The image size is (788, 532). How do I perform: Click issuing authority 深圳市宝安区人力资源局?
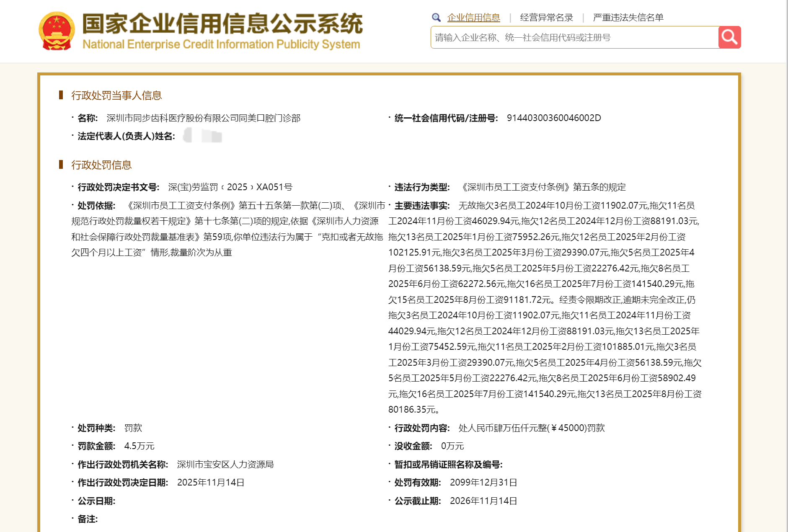(x=225, y=465)
